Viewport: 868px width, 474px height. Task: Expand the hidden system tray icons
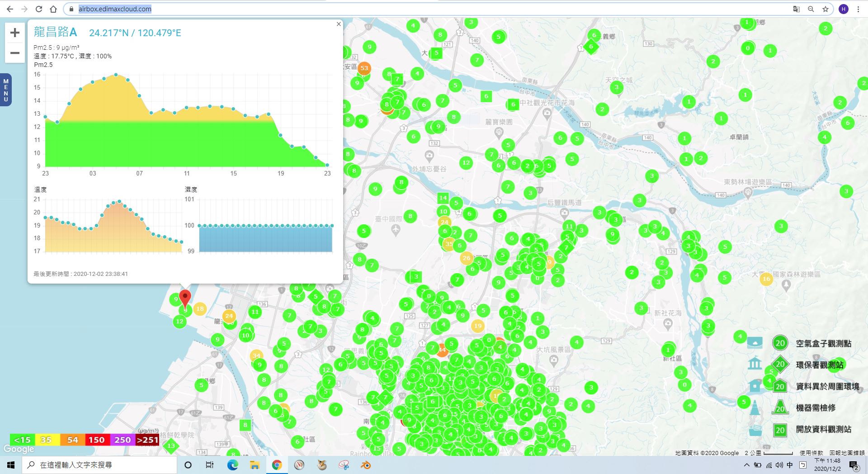click(x=746, y=465)
